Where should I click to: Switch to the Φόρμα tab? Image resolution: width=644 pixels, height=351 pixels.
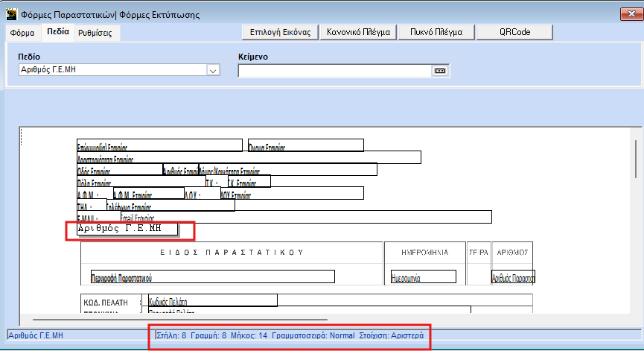22,33
